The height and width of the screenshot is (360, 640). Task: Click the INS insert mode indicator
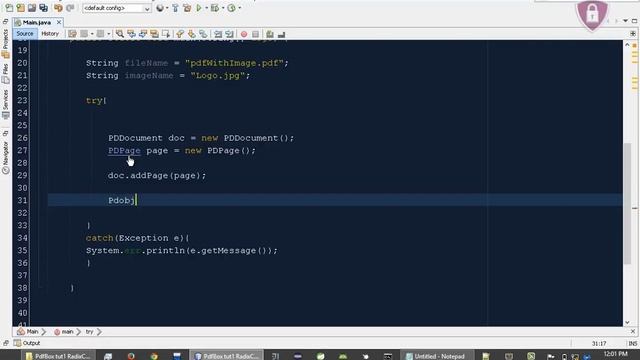tap(633, 344)
